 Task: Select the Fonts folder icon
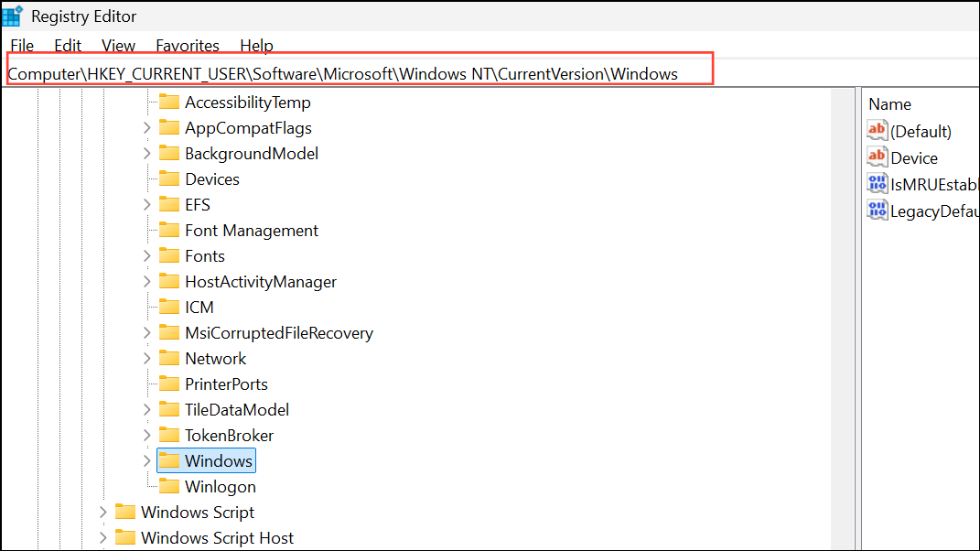click(x=168, y=255)
